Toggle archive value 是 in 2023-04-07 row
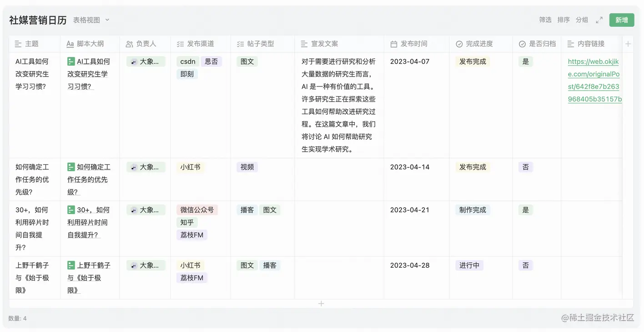644x332 pixels. 525,61
